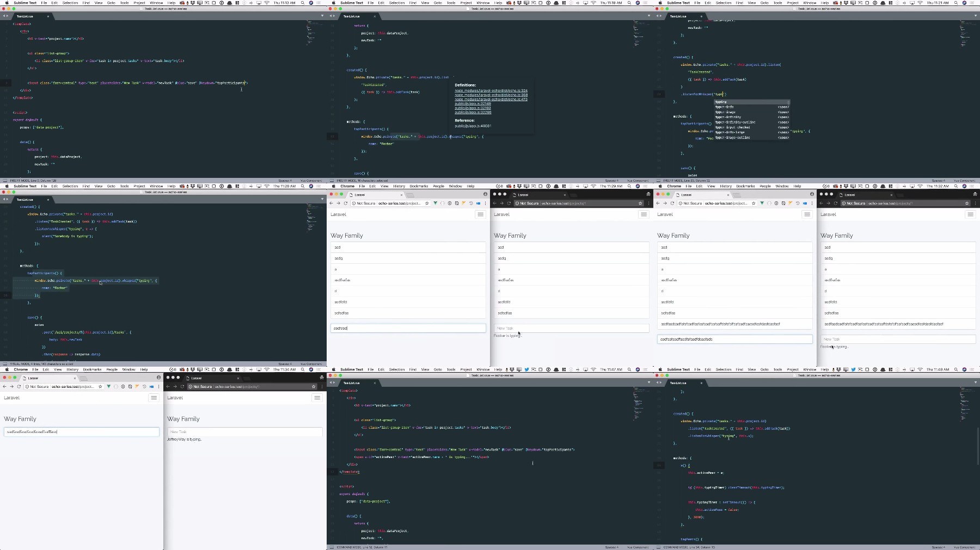Open the three-dot menu in the 11:34 AM incognito window

[322, 386]
